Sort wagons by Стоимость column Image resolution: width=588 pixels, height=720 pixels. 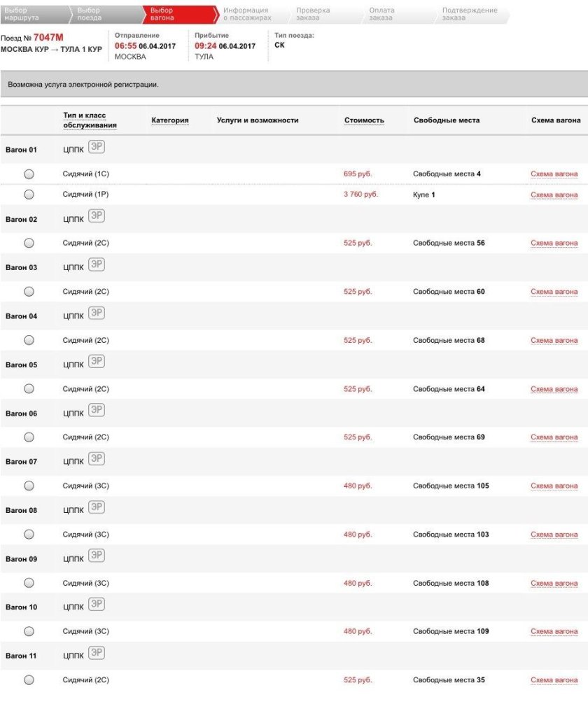pyautogui.click(x=364, y=120)
